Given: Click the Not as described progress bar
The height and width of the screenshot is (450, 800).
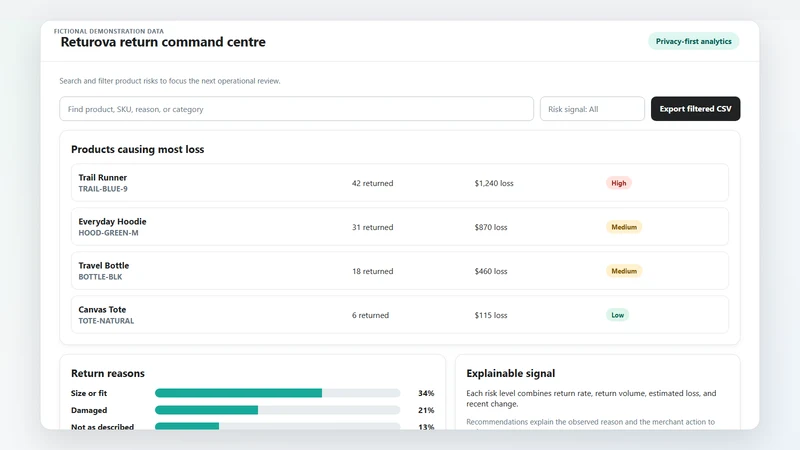Looking at the screenshot, I should [x=278, y=427].
